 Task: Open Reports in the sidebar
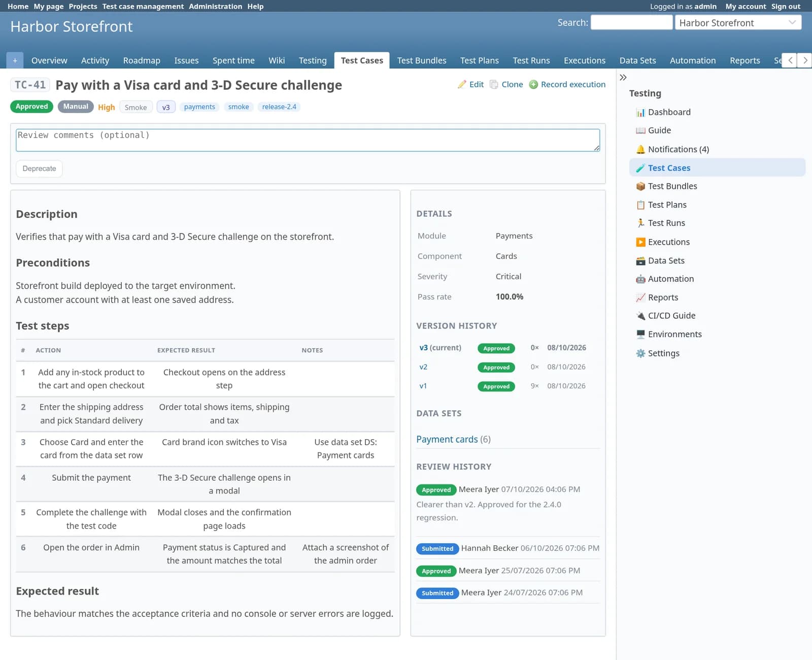click(x=663, y=298)
